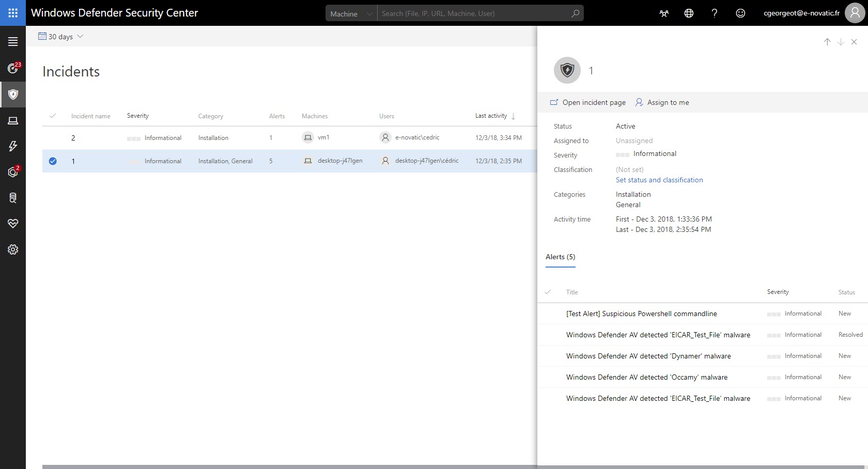Click account name cgeorgeot@e-novatic.fr
The height and width of the screenshot is (469, 868).
802,13
